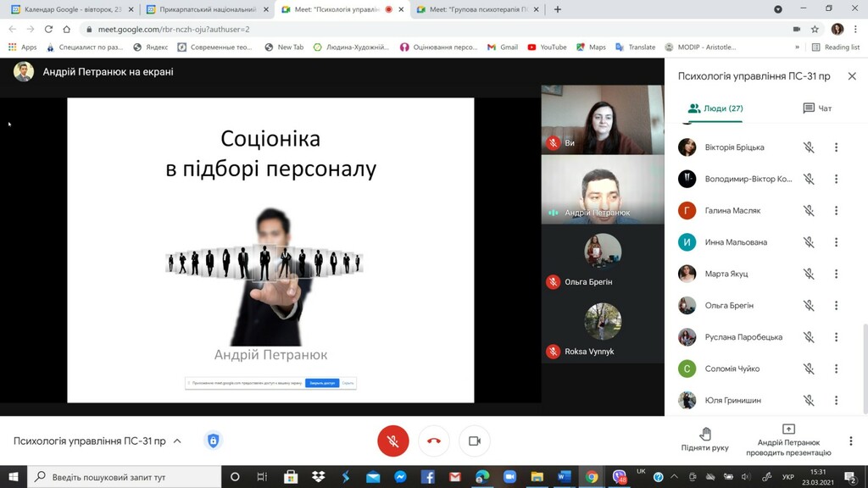868x488 pixels.
Task: Open more options menu in bottom bar
Action: pos(850,441)
